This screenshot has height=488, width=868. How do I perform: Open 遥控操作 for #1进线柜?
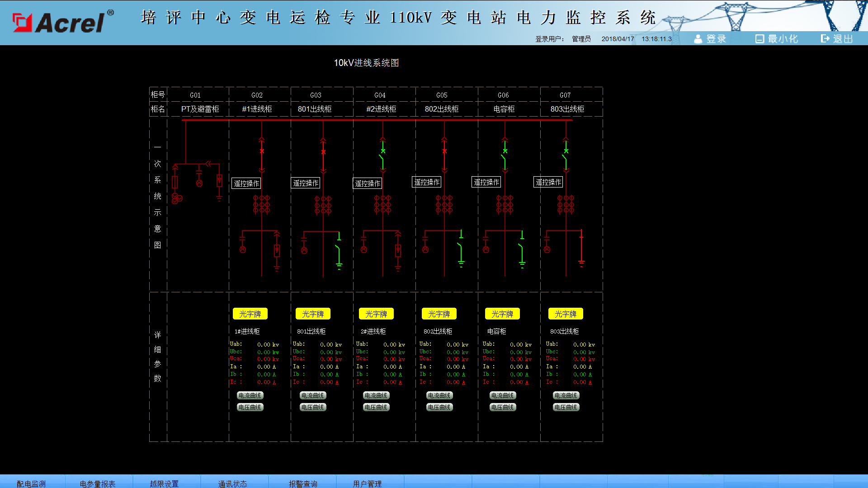(246, 183)
